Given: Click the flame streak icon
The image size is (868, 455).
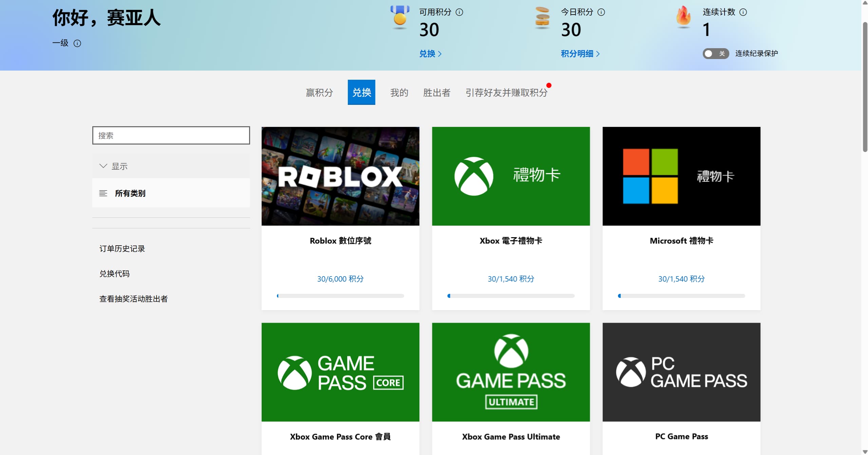Looking at the screenshot, I should 684,17.
